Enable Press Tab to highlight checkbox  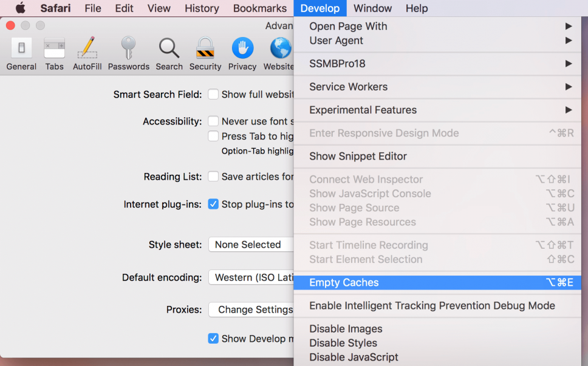[213, 136]
